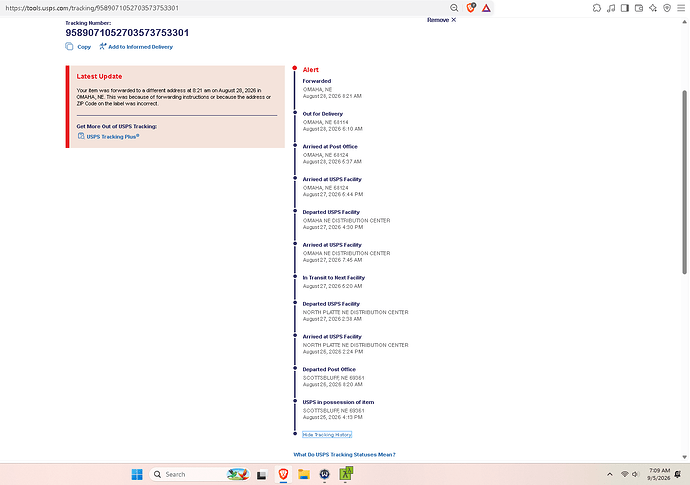Click the zoom magnifier icon in address bar
The width and height of the screenshot is (690, 485).
454,8
